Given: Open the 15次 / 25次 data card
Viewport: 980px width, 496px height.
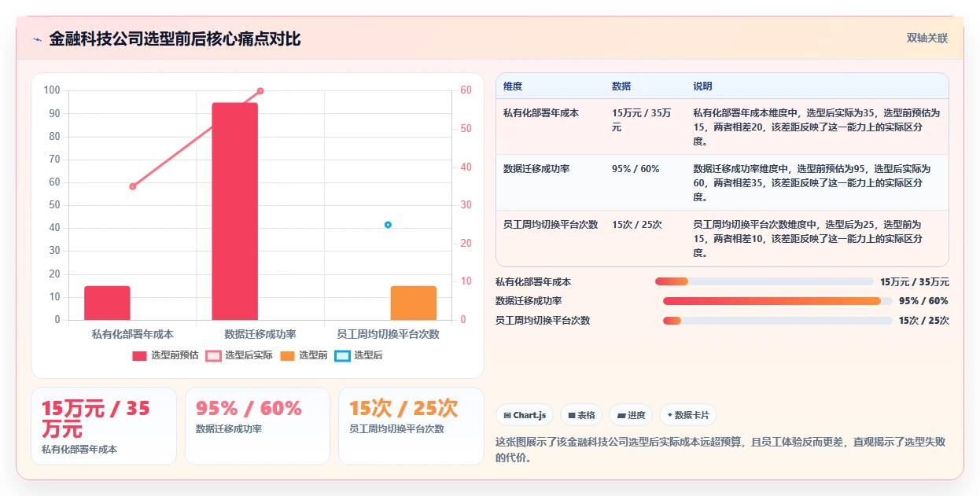Looking at the screenshot, I should pos(411,426).
